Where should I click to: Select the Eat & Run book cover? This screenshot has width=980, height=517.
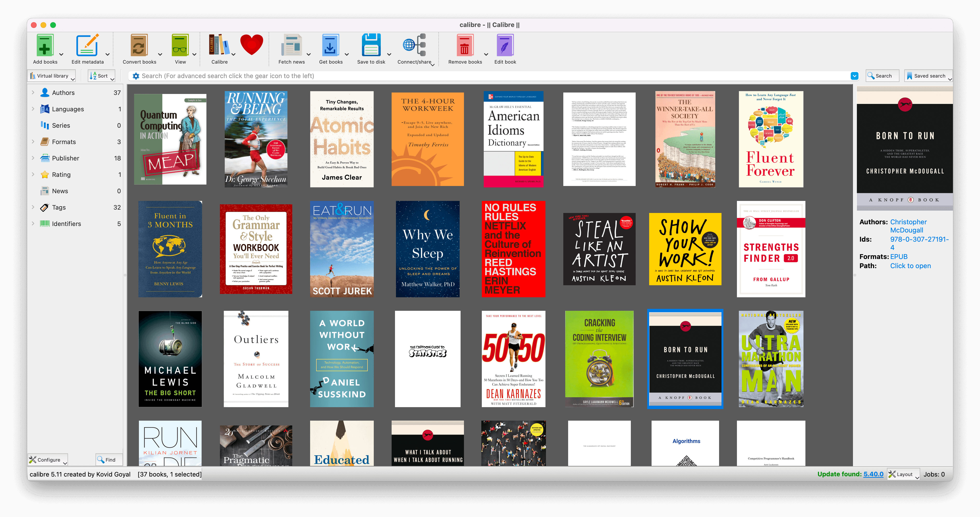(342, 249)
